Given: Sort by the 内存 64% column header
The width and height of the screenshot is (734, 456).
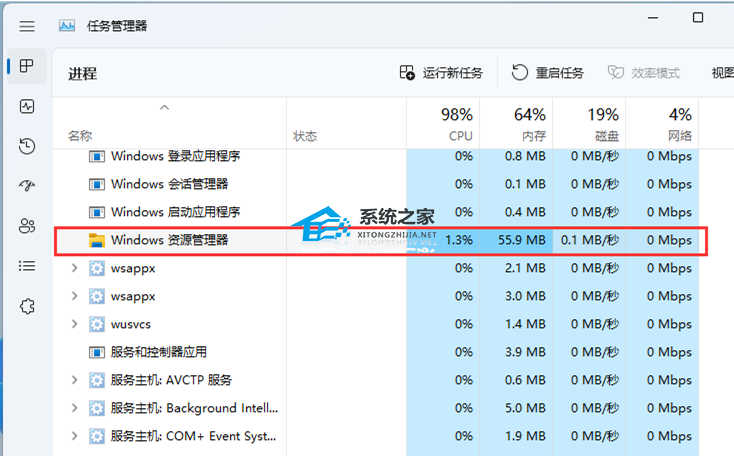Looking at the screenshot, I should 516,124.
